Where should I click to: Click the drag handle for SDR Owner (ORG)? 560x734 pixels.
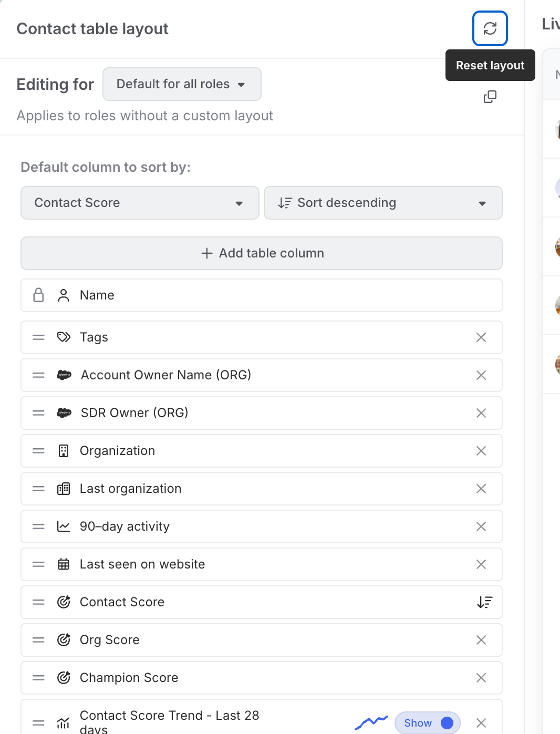[x=38, y=413]
